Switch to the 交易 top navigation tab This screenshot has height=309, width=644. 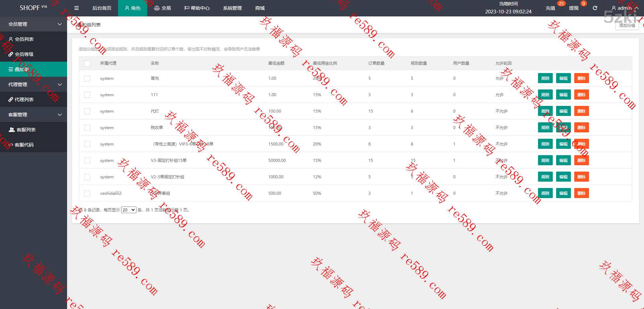pyautogui.click(x=162, y=8)
